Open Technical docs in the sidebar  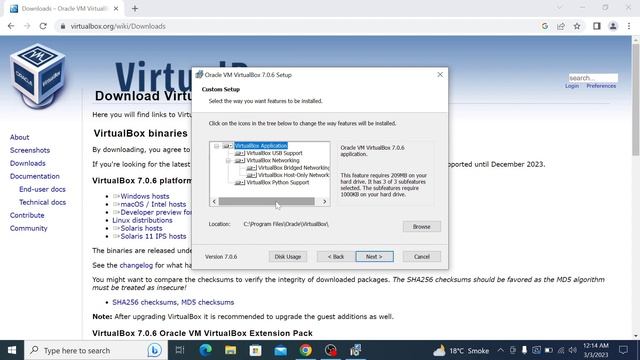tap(42, 202)
